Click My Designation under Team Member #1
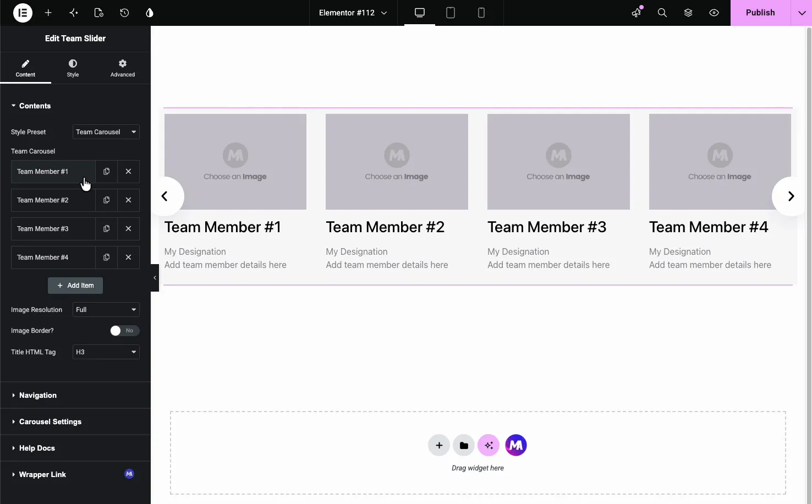The image size is (812, 504). click(x=195, y=251)
